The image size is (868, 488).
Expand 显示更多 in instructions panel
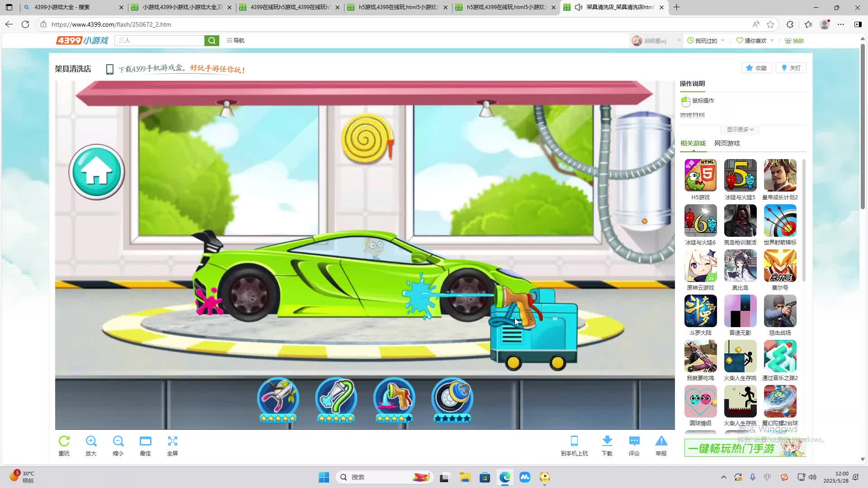tap(740, 130)
